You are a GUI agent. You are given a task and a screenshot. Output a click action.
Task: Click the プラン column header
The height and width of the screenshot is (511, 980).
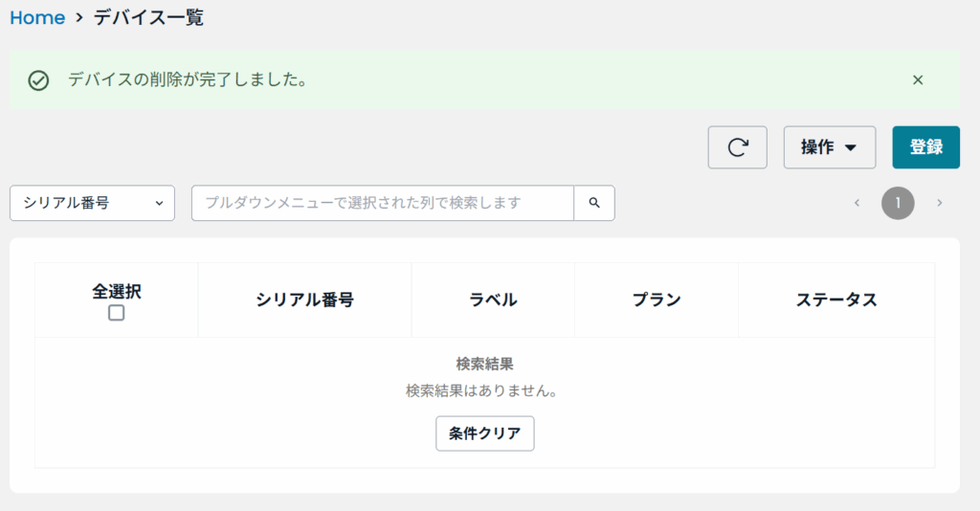[x=657, y=300]
